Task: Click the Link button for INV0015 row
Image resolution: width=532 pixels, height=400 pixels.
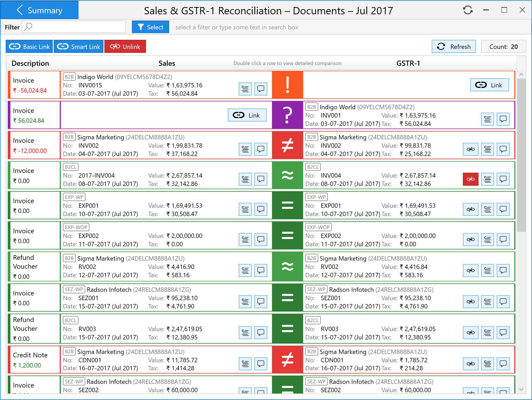Action: [x=489, y=85]
